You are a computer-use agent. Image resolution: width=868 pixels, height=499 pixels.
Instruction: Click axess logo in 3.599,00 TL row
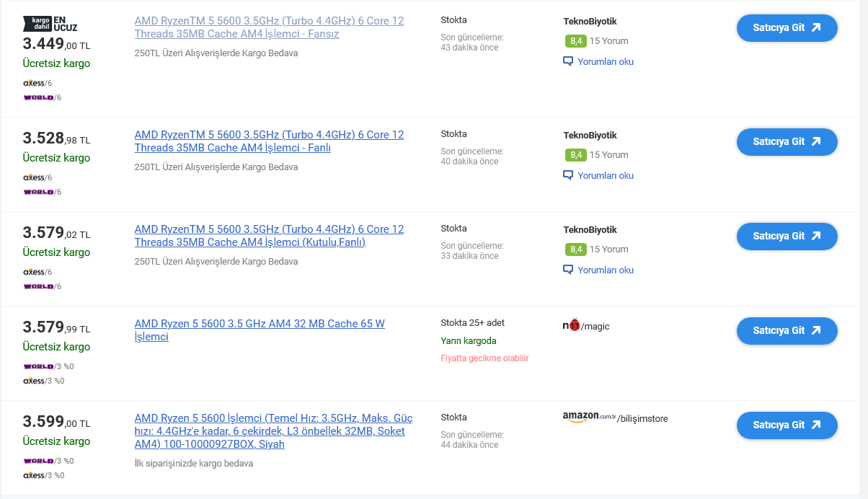pyautogui.click(x=35, y=475)
